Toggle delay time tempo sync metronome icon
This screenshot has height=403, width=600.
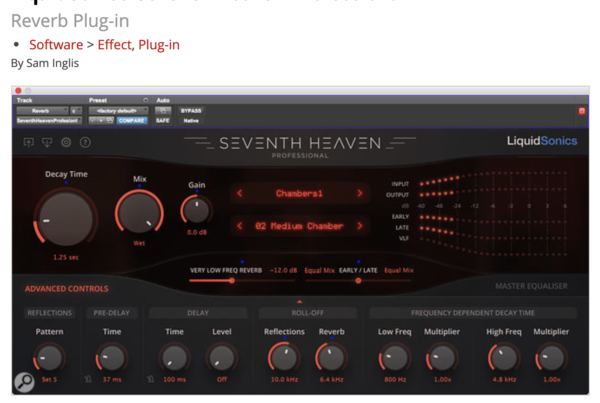click(x=150, y=379)
